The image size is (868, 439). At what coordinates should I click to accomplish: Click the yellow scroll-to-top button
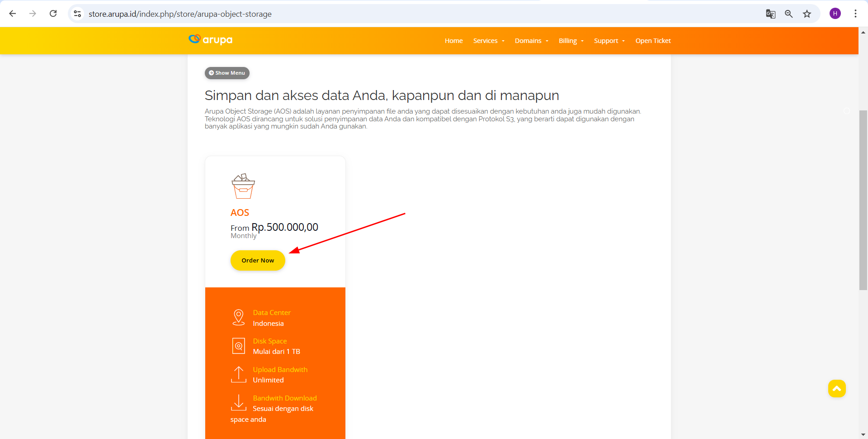836,389
